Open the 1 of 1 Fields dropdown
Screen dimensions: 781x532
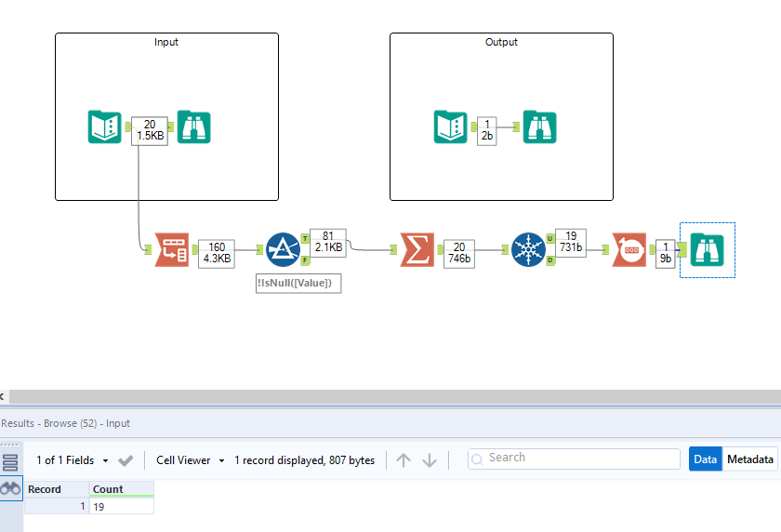pos(73,460)
